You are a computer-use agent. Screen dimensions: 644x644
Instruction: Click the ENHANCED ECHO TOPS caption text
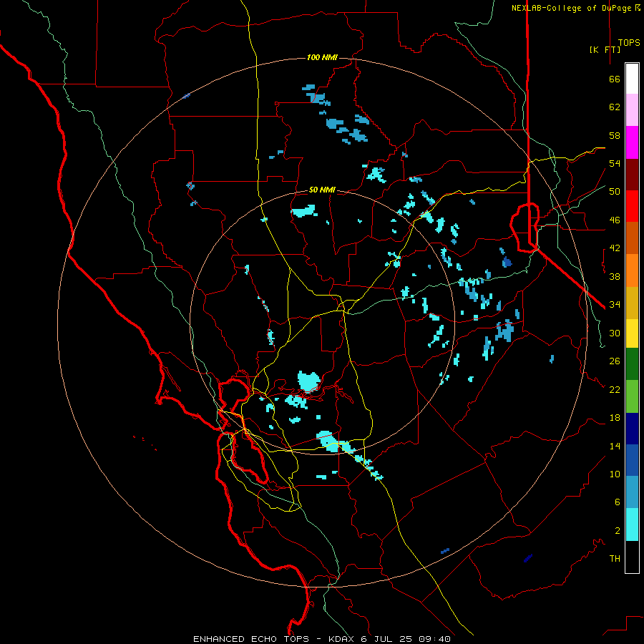pos(251,639)
